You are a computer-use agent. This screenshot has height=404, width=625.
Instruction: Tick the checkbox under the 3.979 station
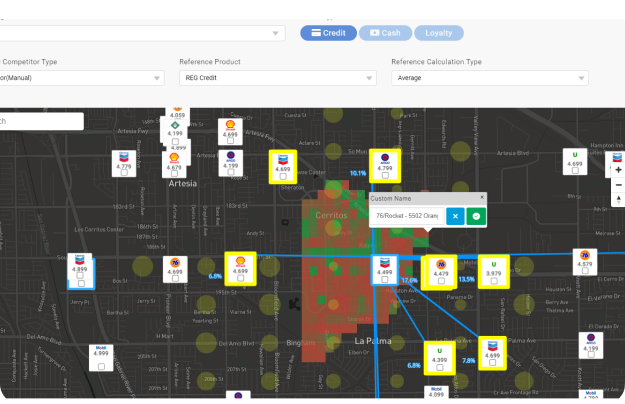pos(492,281)
